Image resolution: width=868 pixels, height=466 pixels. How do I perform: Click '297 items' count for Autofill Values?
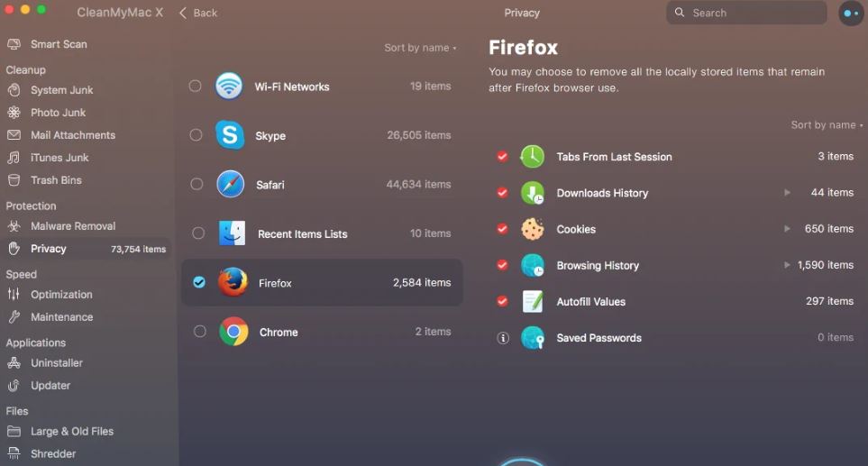pos(829,301)
